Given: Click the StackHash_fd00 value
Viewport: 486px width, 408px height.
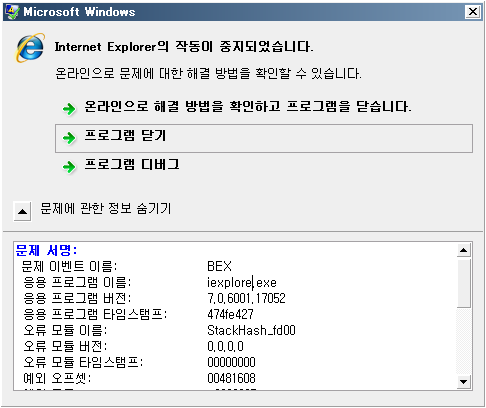Looking at the screenshot, I should click(x=251, y=330).
